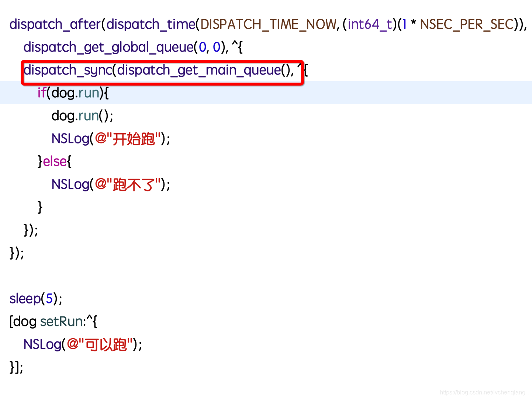The width and height of the screenshot is (532, 399).
Task: Click dispatch_time function name
Action: (151, 24)
